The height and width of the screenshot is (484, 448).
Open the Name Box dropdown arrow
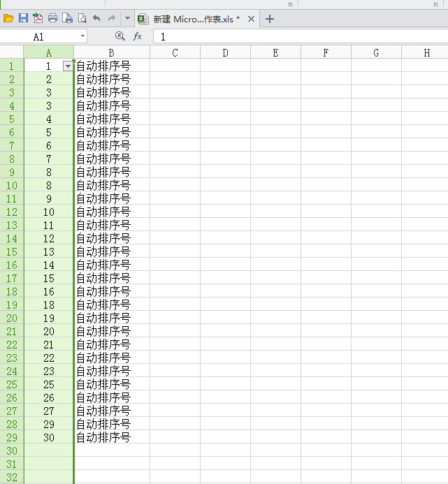pos(82,36)
